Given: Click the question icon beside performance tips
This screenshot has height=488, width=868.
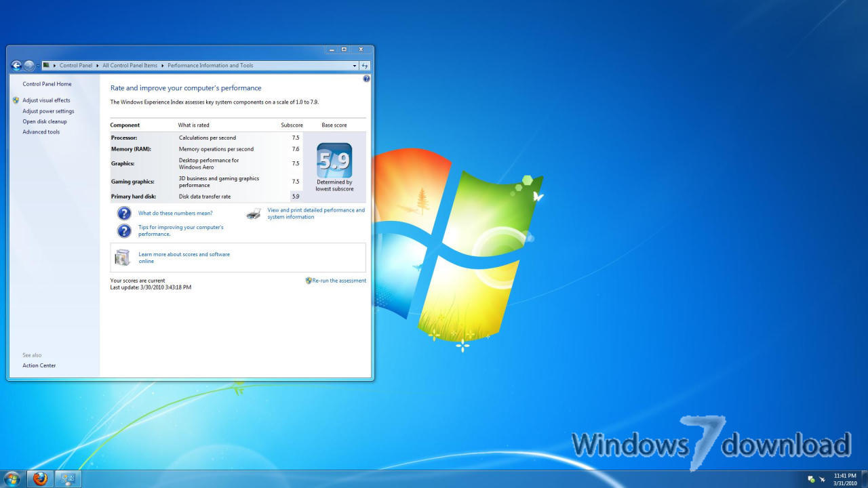Looking at the screenshot, I should coord(124,231).
